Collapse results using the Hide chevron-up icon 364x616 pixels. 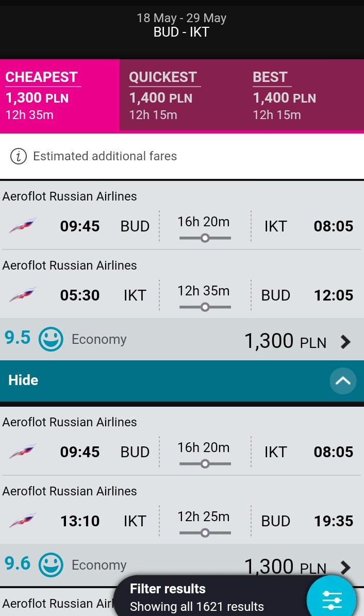(343, 380)
